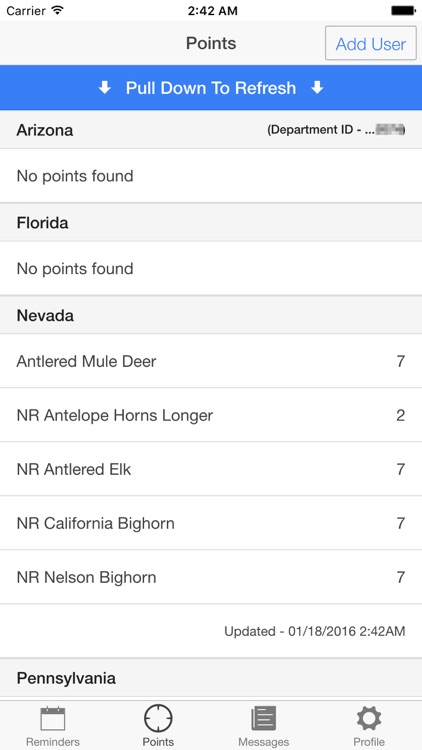The height and width of the screenshot is (750, 422).
Task: Open the Profile gear icon
Action: 369,718
